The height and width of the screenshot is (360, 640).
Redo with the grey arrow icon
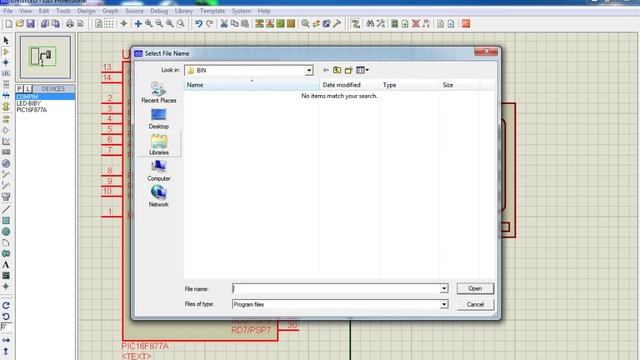(209, 24)
